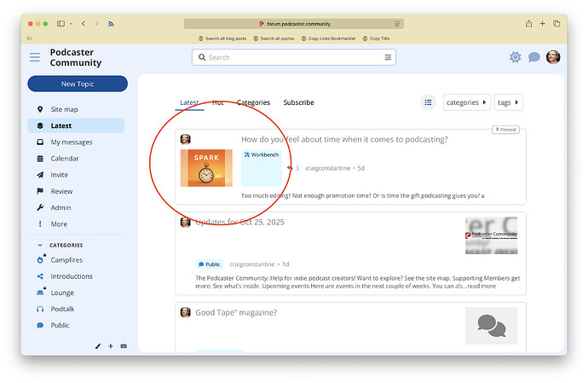Click the sidebar plus add icon
The image size is (588, 383).
coord(111,346)
